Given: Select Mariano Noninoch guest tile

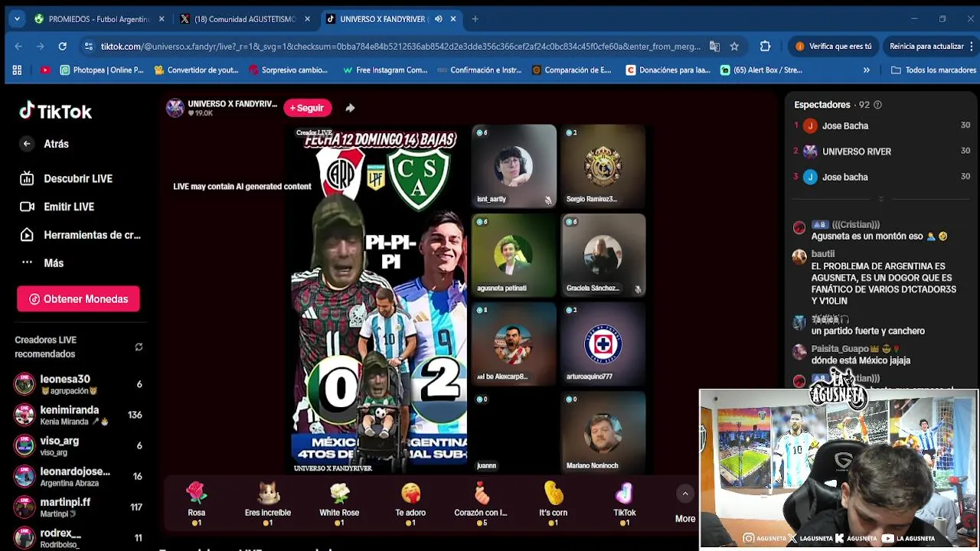Looking at the screenshot, I should coord(603,432).
